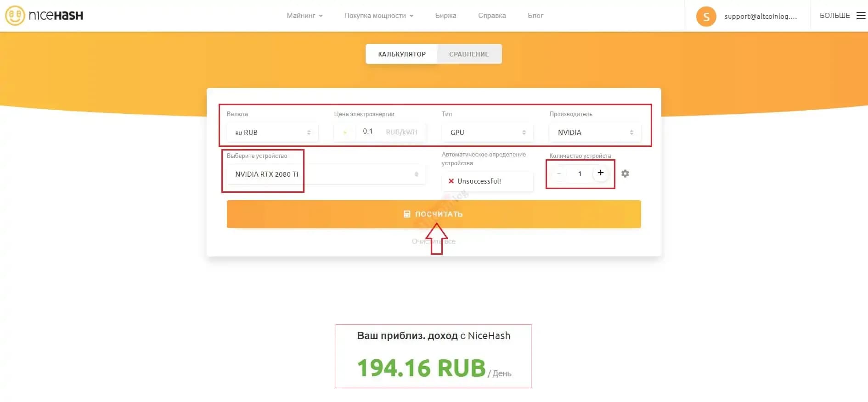868x402 pixels.
Task: Open the RUB currency dropdown
Action: [x=272, y=132]
